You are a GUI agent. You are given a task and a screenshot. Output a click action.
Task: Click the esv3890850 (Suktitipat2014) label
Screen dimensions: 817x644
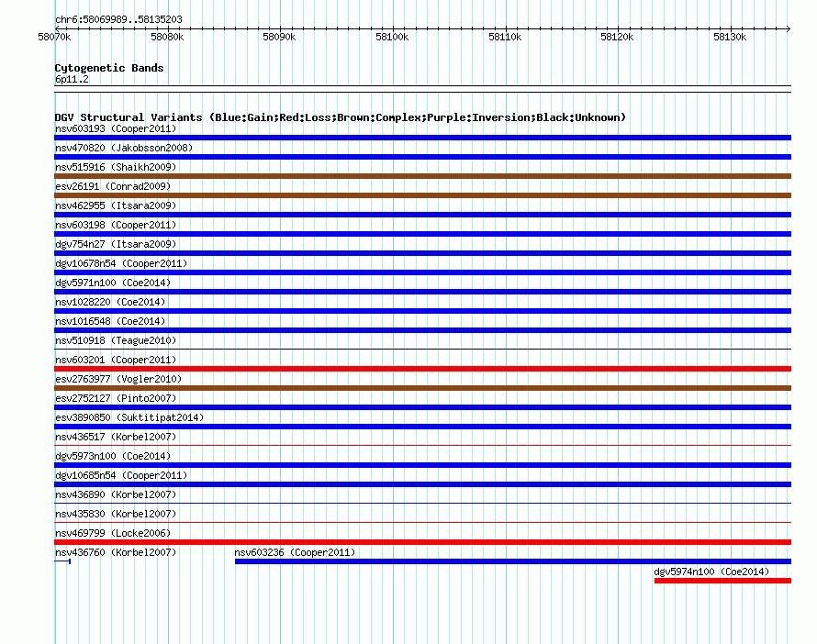point(129,417)
